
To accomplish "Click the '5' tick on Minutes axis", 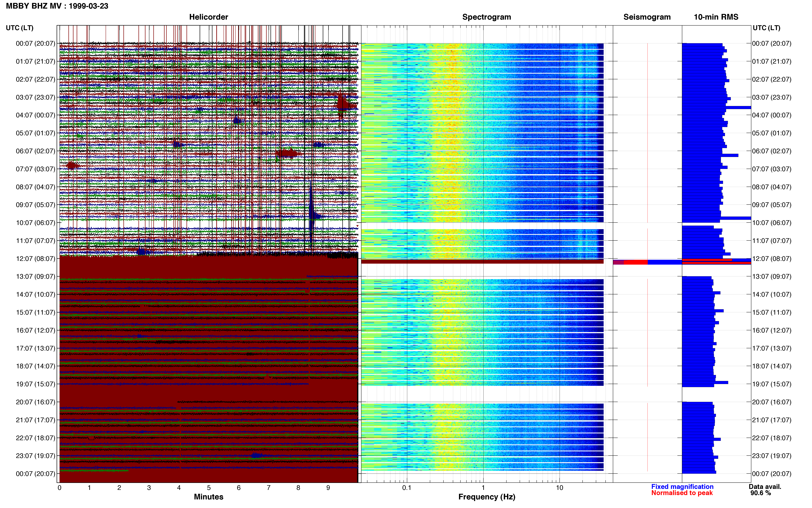I will point(209,488).
